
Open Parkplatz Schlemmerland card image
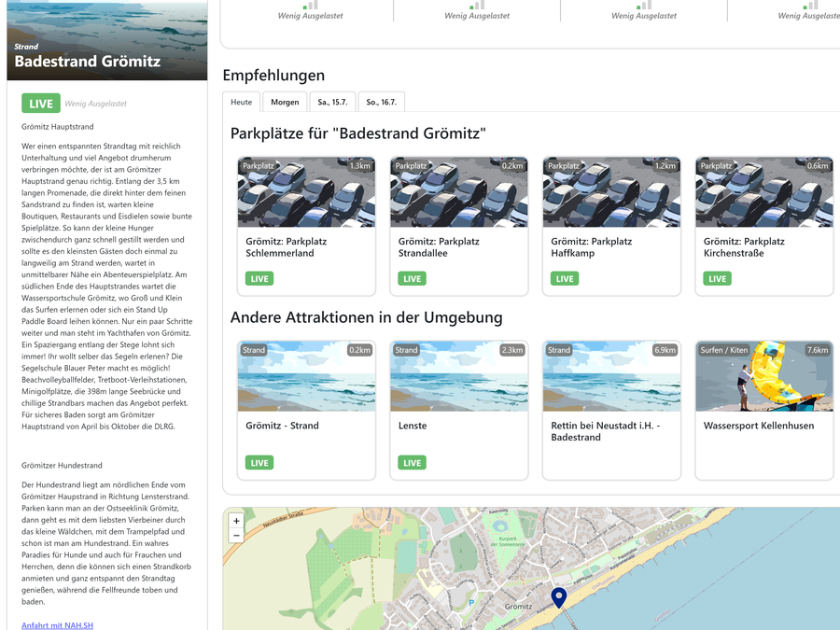pyautogui.click(x=306, y=192)
